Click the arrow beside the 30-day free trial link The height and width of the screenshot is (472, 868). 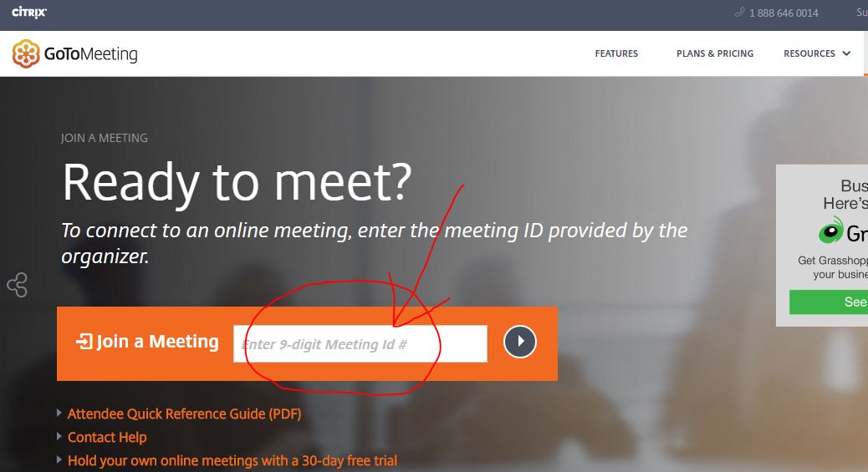[x=59, y=459]
